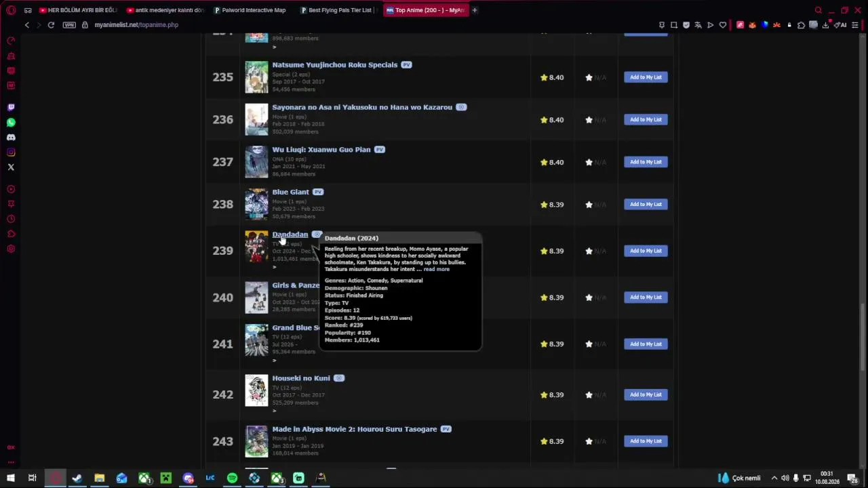Click the N/A rating star in Blue Giant row
Image resolution: width=868 pixels, height=488 pixels.
point(589,205)
